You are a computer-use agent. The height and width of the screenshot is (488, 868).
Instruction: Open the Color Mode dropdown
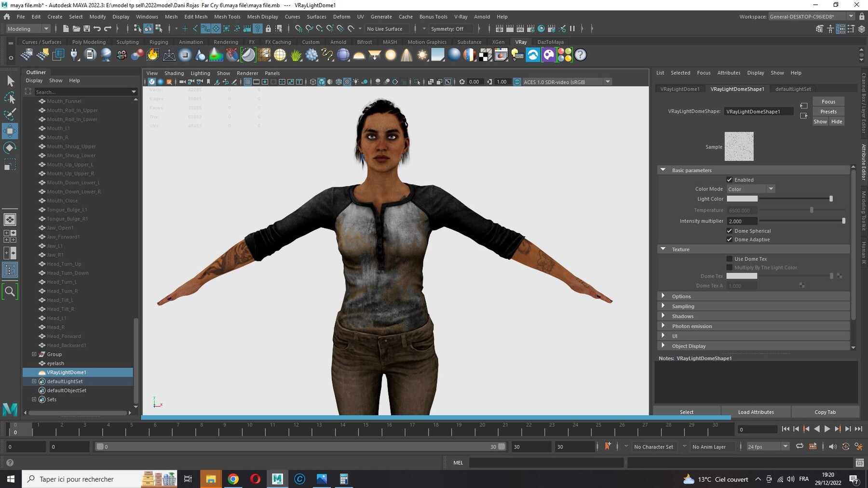(750, 189)
